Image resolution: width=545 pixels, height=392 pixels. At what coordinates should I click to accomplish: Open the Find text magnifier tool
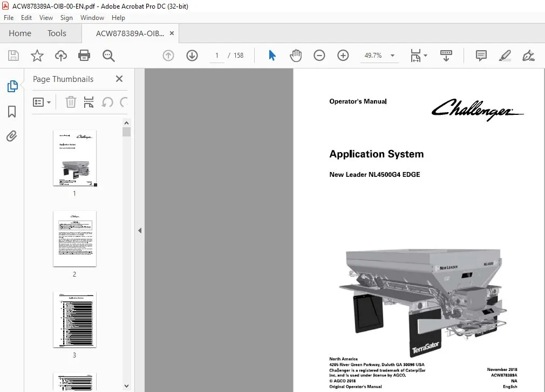108,56
